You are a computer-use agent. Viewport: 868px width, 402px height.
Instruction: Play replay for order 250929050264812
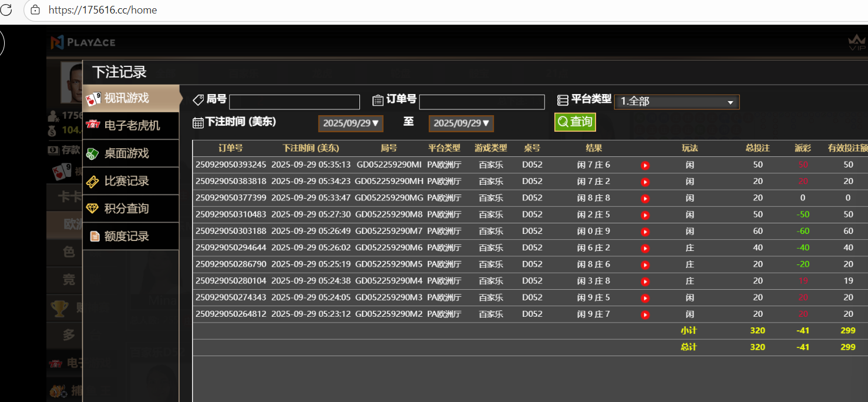pos(645,314)
